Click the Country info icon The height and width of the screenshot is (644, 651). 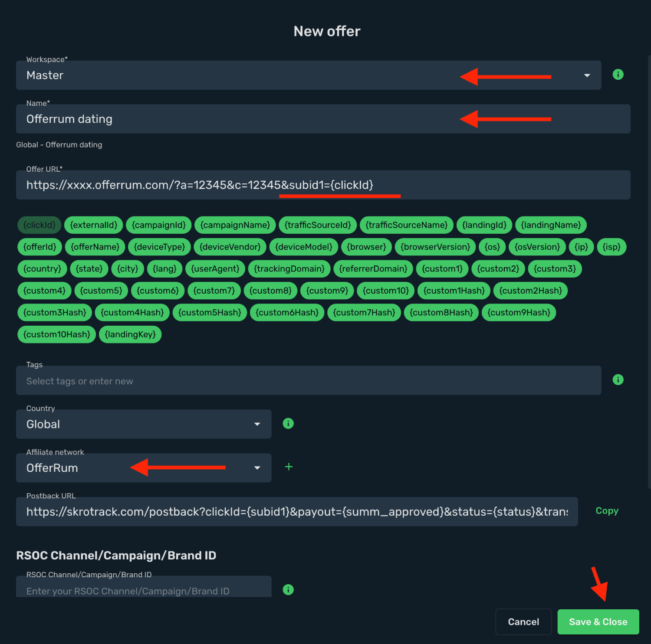[x=288, y=424]
